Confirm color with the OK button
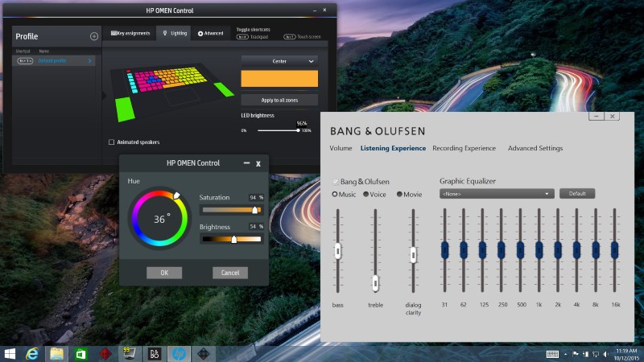 click(164, 273)
